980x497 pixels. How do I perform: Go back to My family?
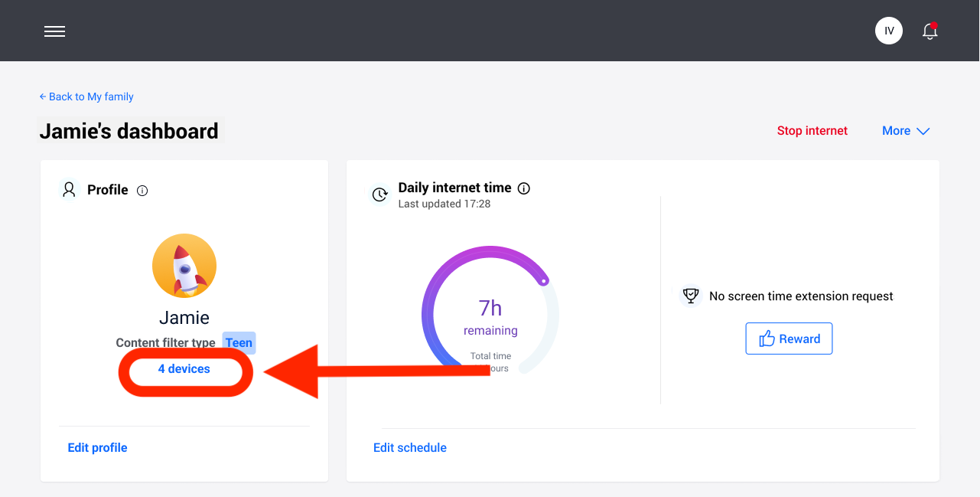pyautogui.click(x=86, y=96)
